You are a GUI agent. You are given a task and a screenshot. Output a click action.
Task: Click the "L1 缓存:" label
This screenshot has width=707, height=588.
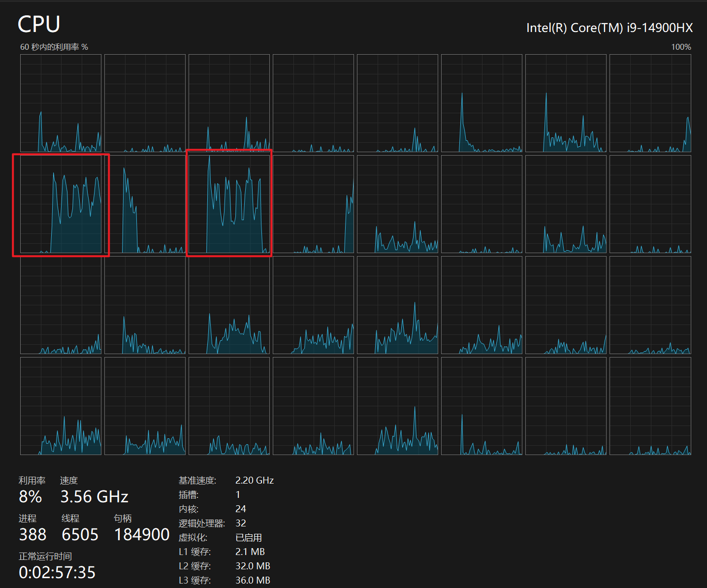195,552
